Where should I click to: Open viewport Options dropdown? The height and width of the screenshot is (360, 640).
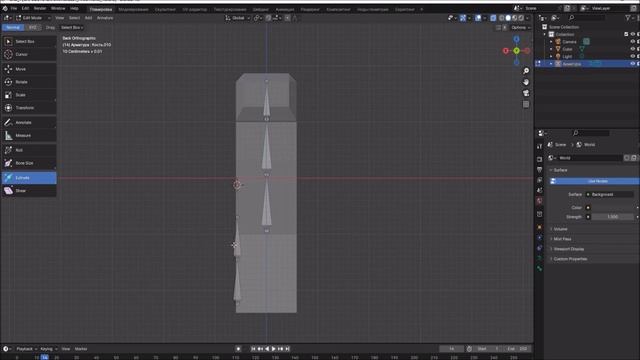pyautogui.click(x=520, y=27)
